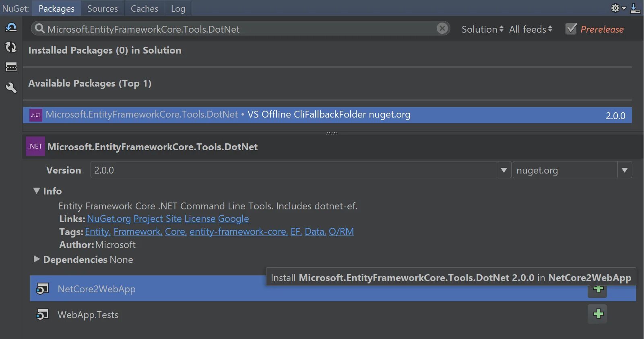Click the upgrade packages refresh icon
Image resolution: width=644 pixels, height=339 pixels.
11,48
